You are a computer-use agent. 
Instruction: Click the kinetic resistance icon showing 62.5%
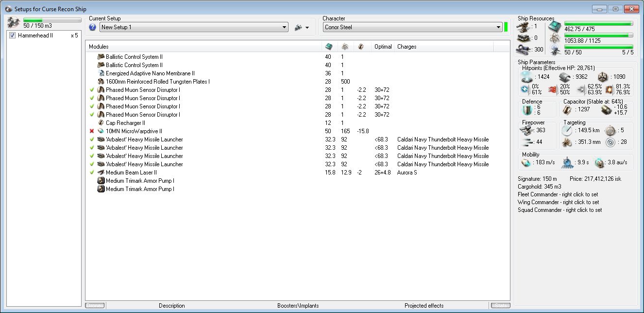point(581,89)
